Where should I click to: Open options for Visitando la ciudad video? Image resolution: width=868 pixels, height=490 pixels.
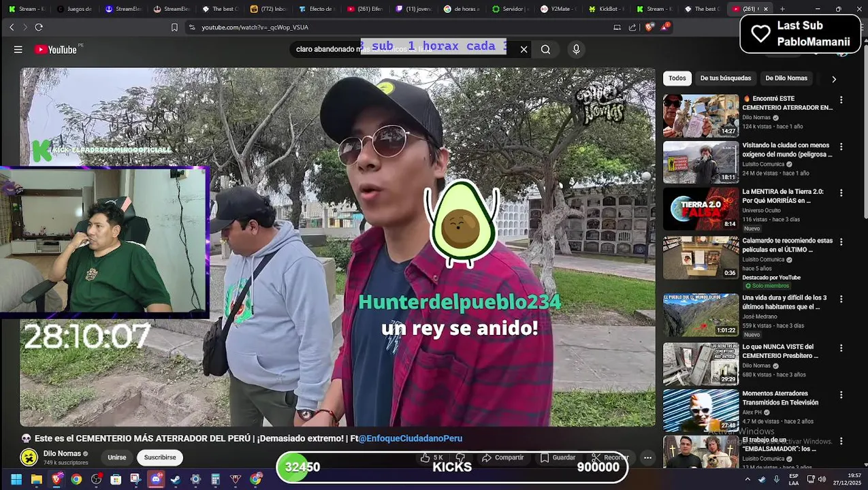click(x=841, y=146)
